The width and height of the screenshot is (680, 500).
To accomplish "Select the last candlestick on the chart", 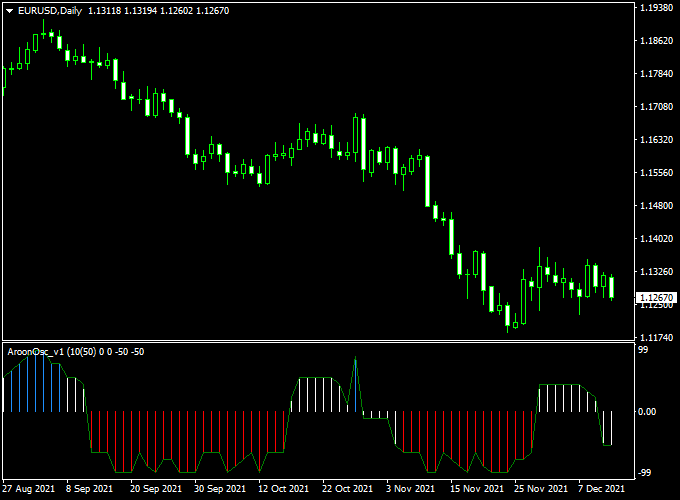I will coord(611,287).
